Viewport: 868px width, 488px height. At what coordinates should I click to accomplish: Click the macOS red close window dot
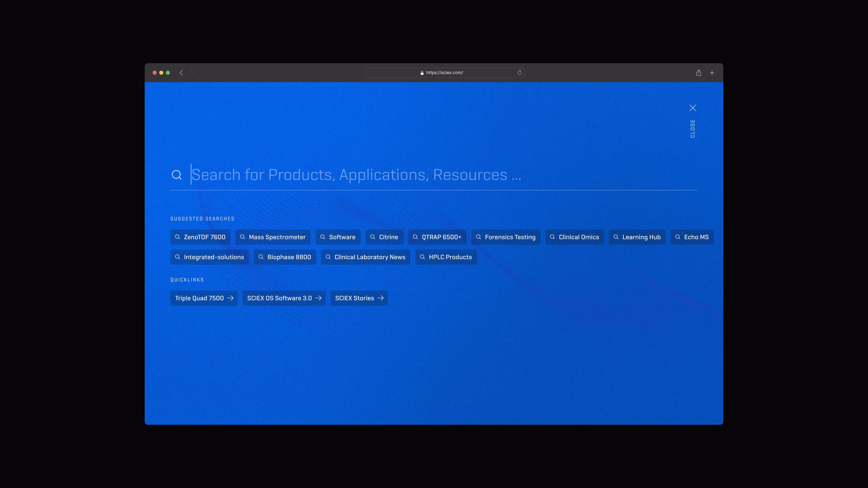155,73
